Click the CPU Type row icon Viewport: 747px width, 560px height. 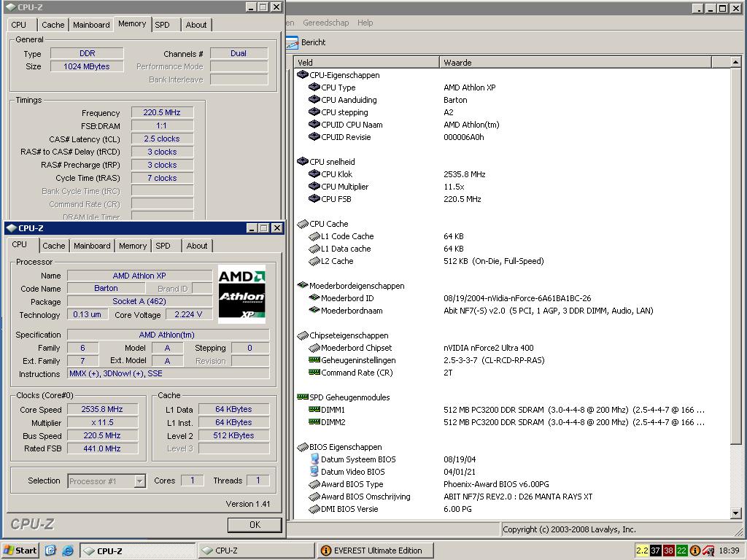[x=314, y=87]
